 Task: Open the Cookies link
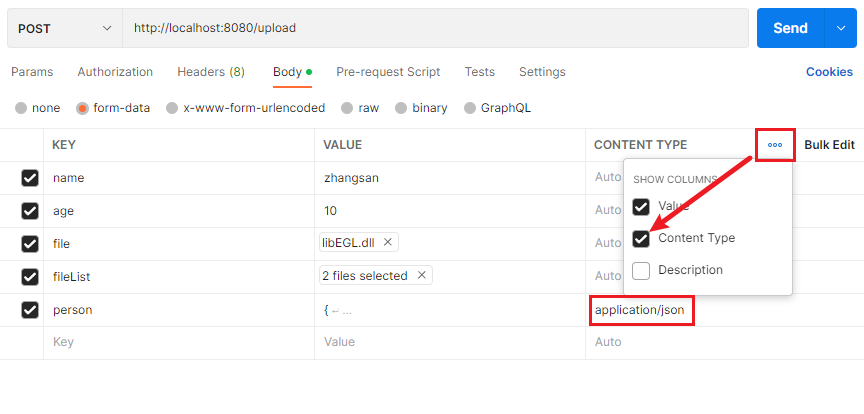pyautogui.click(x=829, y=72)
